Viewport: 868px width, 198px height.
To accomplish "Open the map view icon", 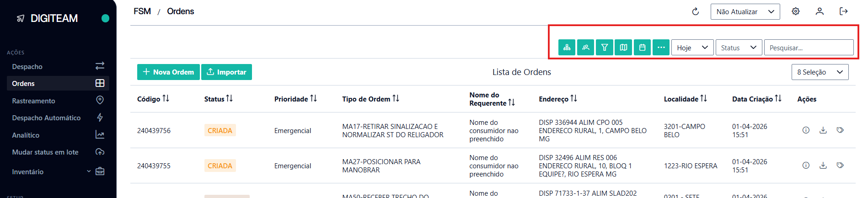I will [623, 48].
